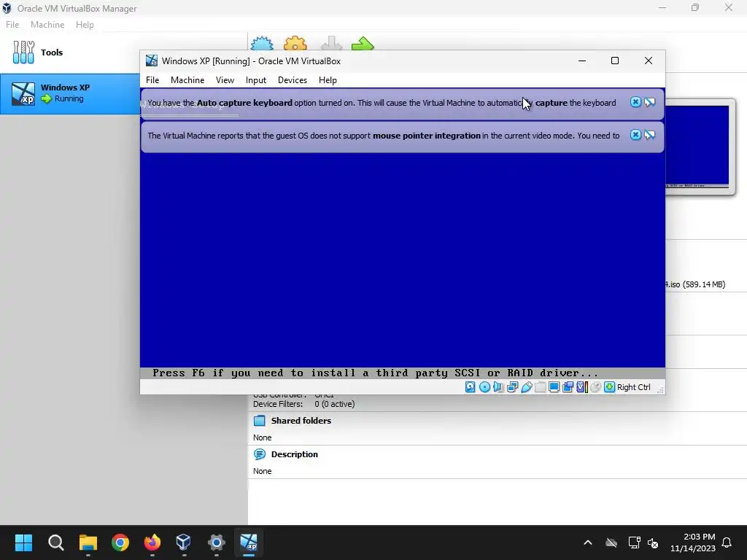Click the display monitor indicator icon
The width and height of the screenshot is (747, 560).
click(554, 387)
